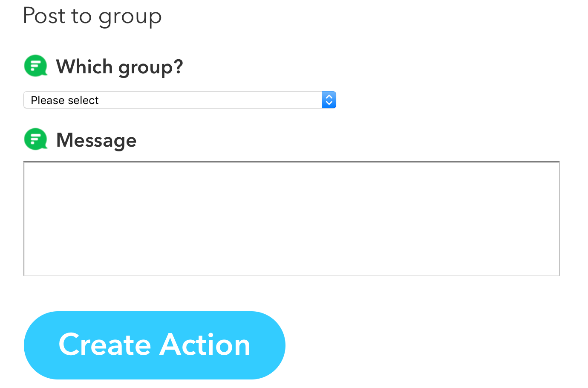Click the word Create on the blue button
The height and width of the screenshot is (388, 588).
(105, 345)
